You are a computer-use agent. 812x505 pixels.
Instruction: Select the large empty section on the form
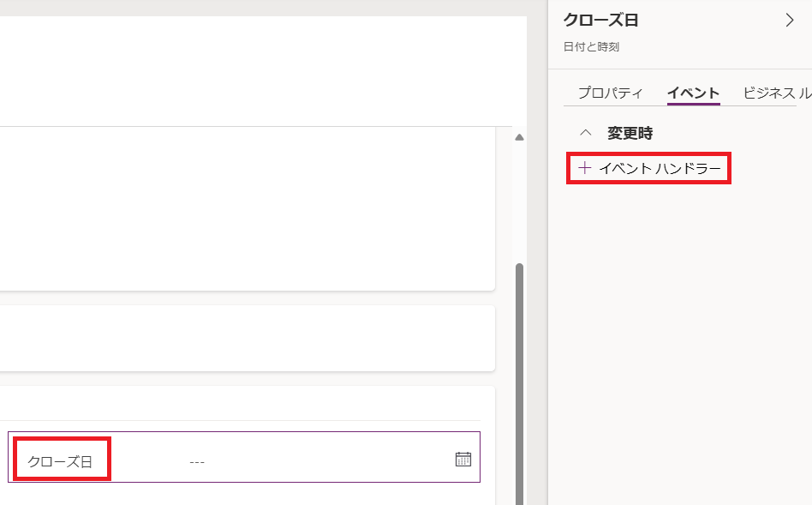point(248,209)
